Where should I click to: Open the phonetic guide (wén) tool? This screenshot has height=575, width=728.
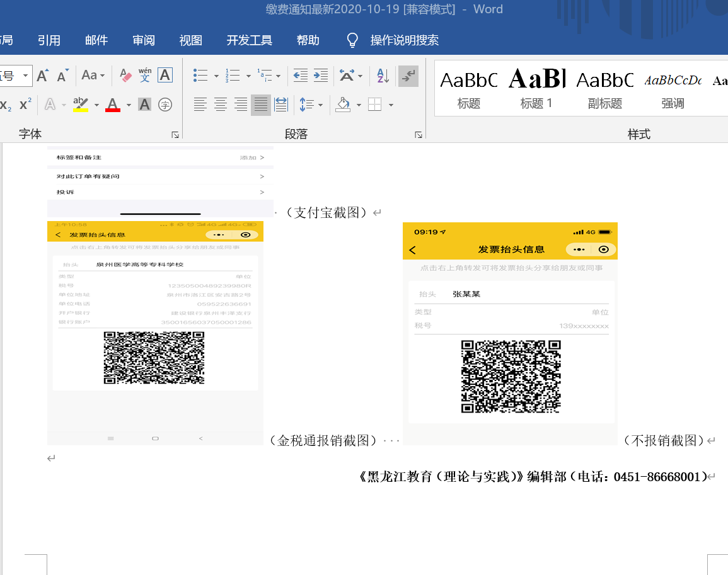pos(145,75)
